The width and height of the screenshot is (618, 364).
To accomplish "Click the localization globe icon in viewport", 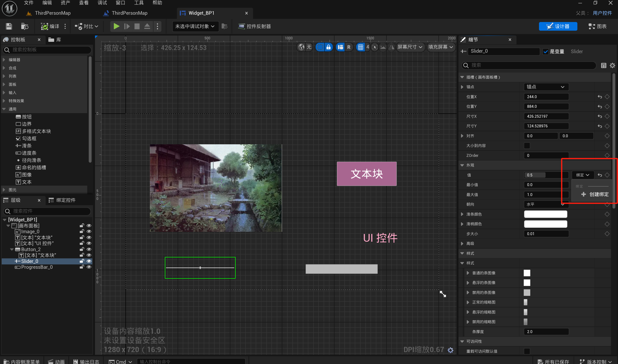I will (x=301, y=47).
